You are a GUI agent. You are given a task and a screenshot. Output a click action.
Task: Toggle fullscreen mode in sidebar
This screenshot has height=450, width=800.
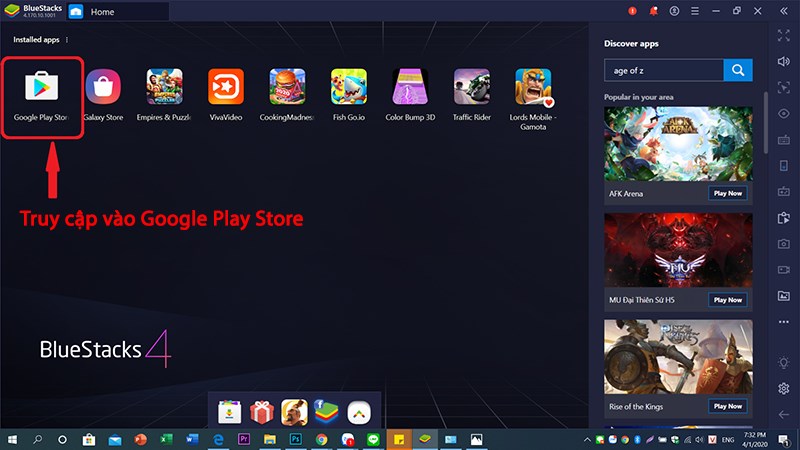784,35
